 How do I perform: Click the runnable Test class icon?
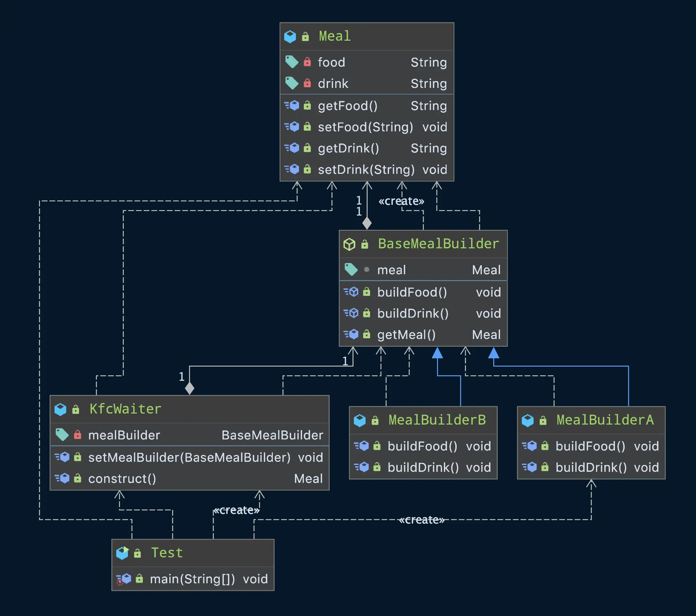122,553
